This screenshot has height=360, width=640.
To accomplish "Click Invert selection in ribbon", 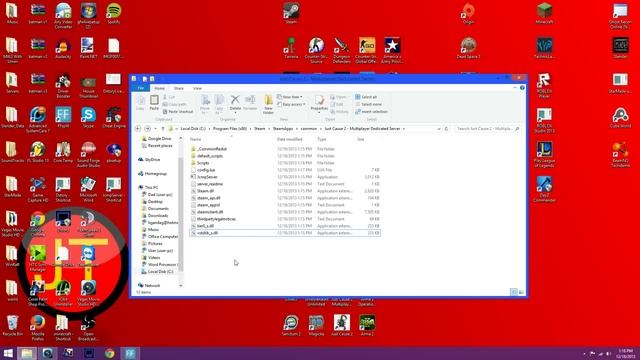I will (371, 111).
